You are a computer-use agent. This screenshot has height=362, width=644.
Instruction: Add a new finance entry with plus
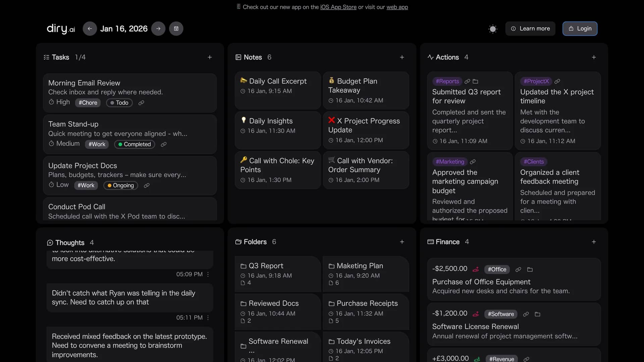594,242
